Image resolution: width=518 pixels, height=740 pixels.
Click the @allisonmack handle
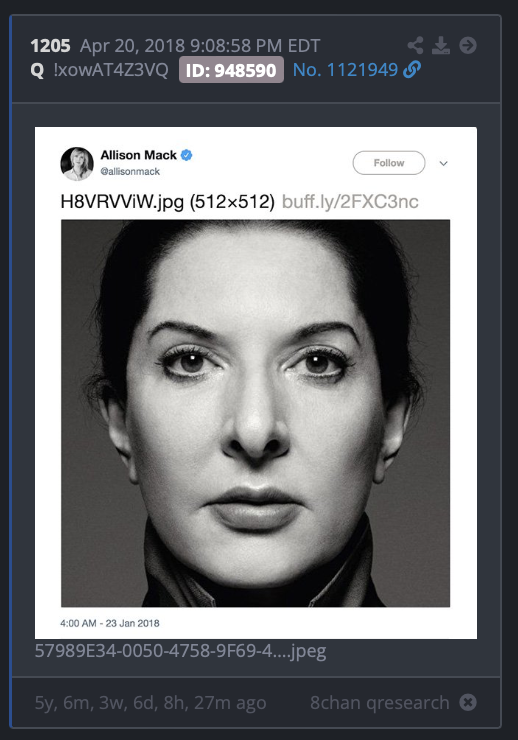[130, 172]
